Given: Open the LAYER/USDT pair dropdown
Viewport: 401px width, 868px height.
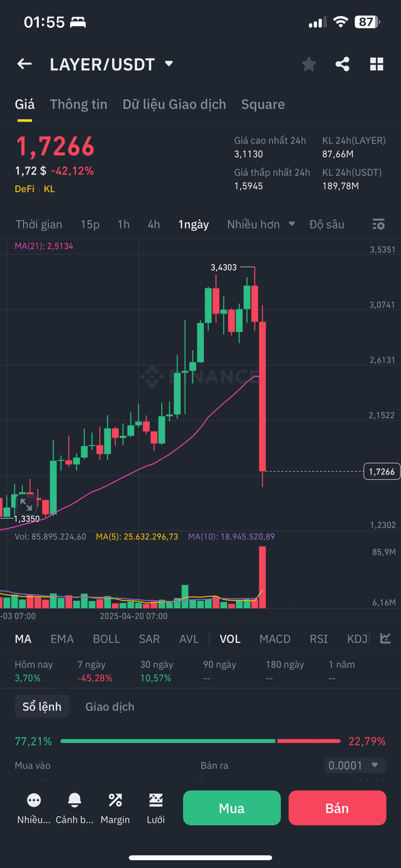Looking at the screenshot, I should pyautogui.click(x=169, y=63).
